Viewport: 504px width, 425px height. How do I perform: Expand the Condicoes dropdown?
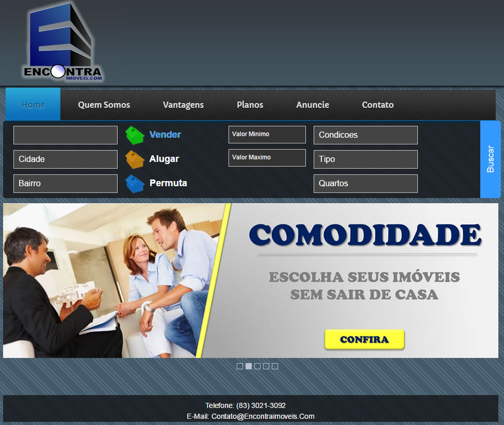click(365, 135)
